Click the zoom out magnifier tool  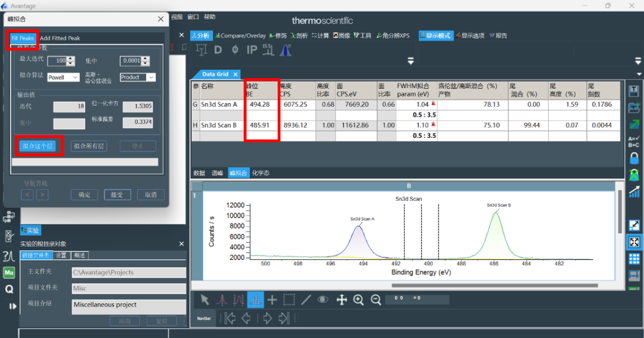click(x=376, y=300)
